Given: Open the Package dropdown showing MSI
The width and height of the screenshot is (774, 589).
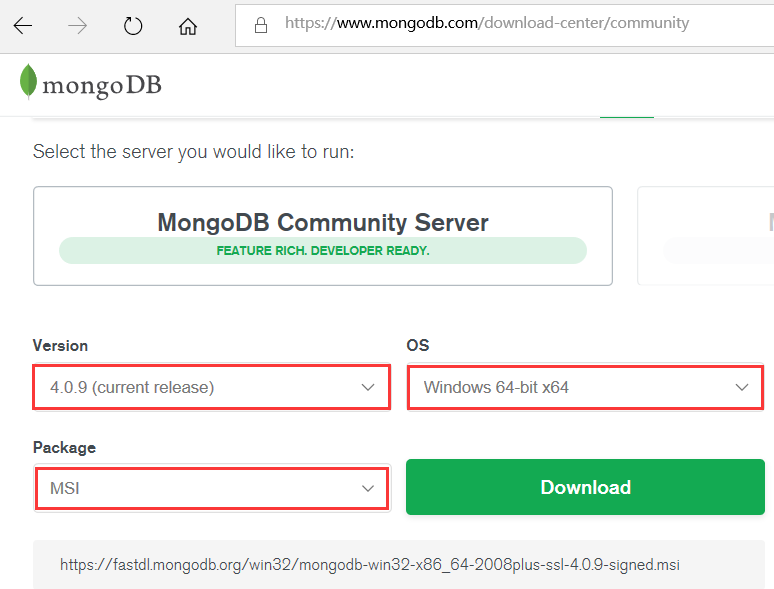Looking at the screenshot, I should (212, 488).
